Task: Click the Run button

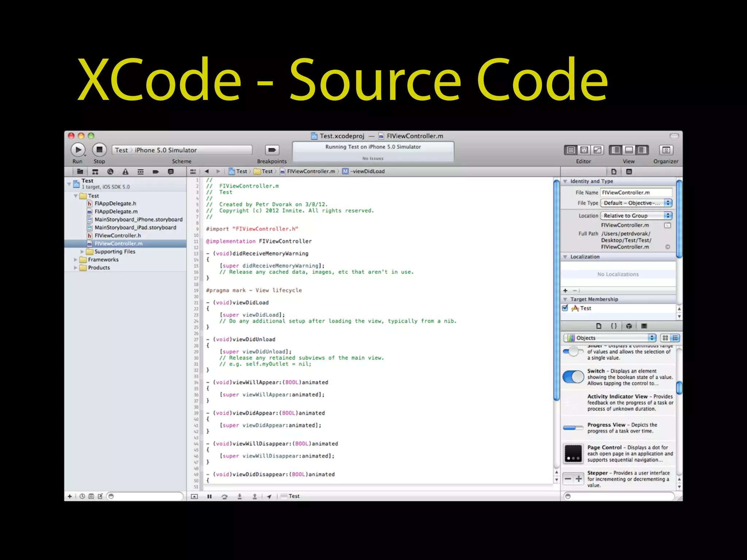Action: tap(78, 150)
